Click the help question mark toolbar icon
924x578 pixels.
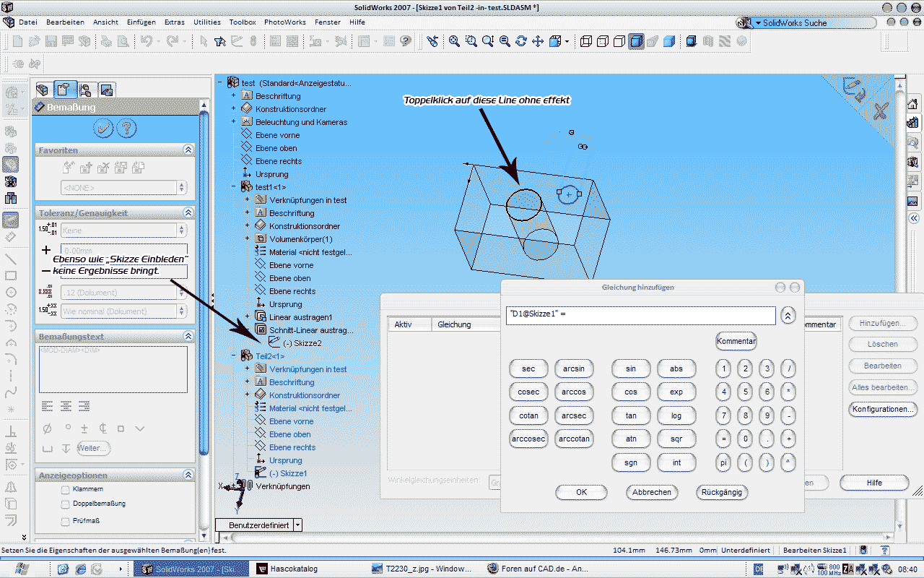coord(406,41)
